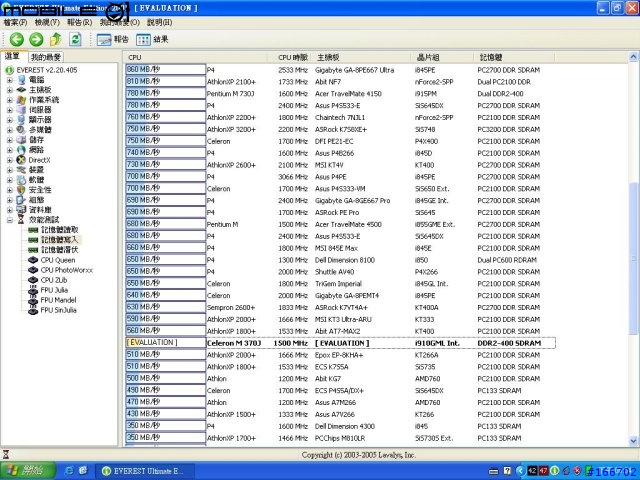Open the Windows Start button

[x=27, y=471]
